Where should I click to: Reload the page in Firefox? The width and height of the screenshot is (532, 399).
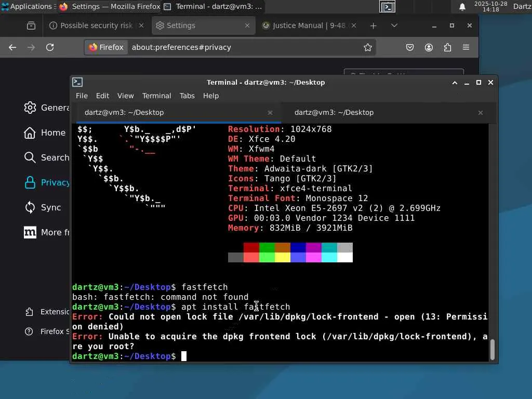50,47
